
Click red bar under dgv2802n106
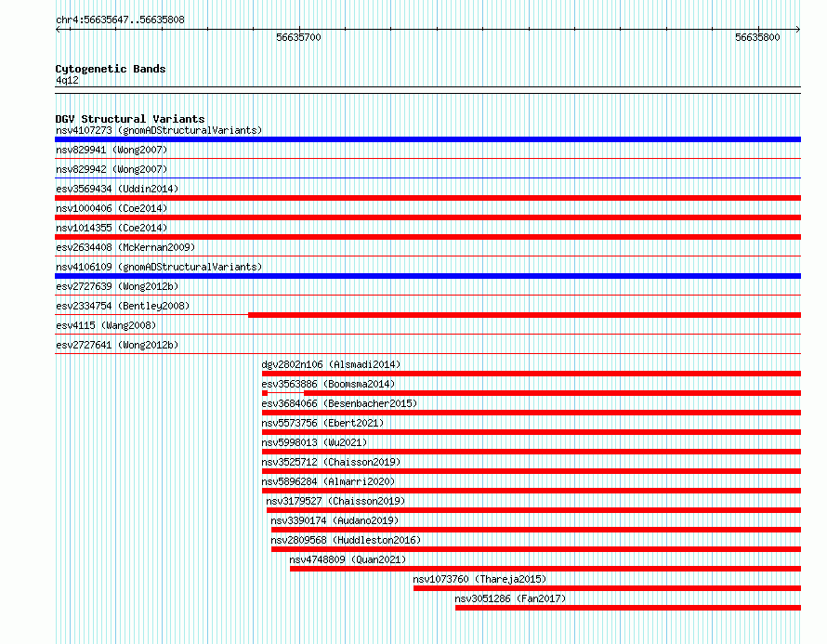coord(532,374)
